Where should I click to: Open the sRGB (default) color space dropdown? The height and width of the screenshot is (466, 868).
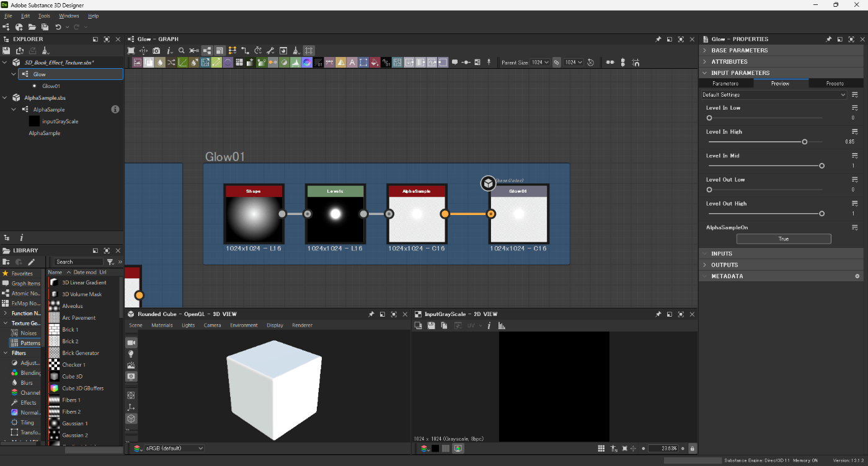174,448
